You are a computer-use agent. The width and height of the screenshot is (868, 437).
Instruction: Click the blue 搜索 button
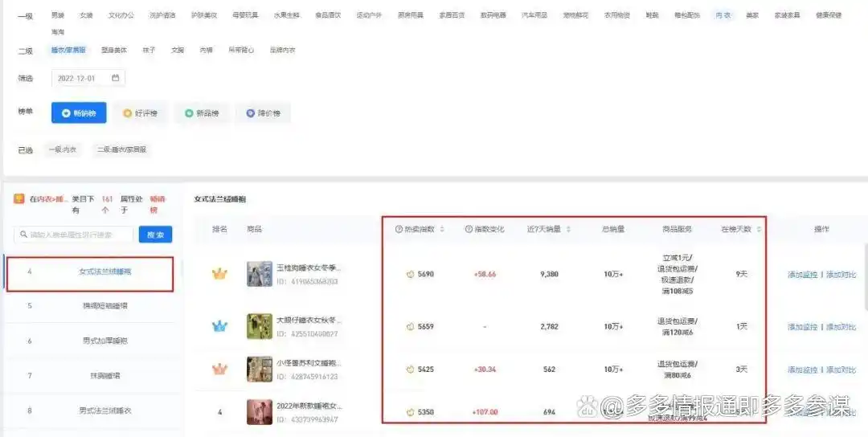click(156, 235)
